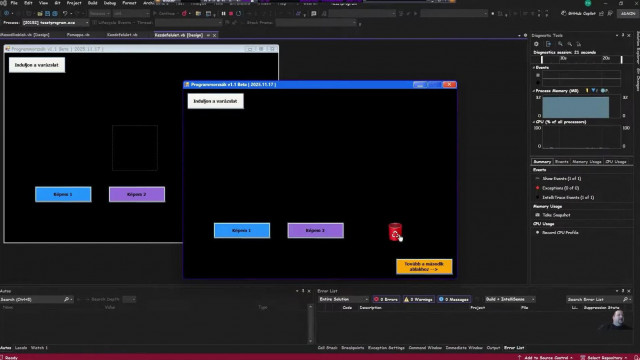
Task: Click the Share icon next to Copilot
Action: pos(601,13)
